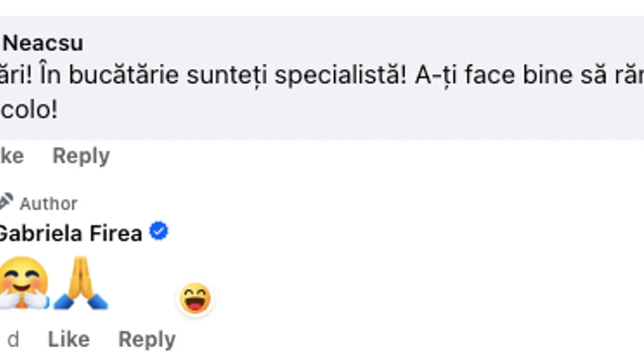
Task: Open the timestamp of Gabriela Firea's reply
Action: 13,339
